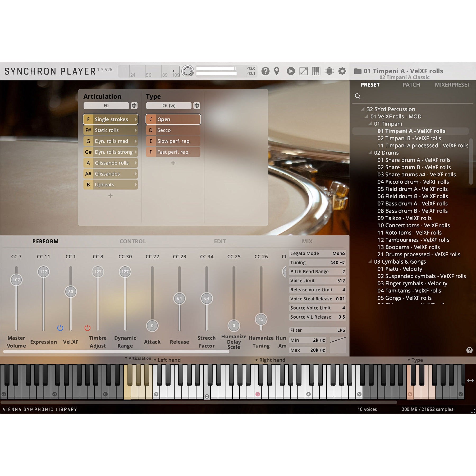Click the question mark help button bottom right
The height and width of the screenshot is (476, 476).
pyautogui.click(x=470, y=350)
